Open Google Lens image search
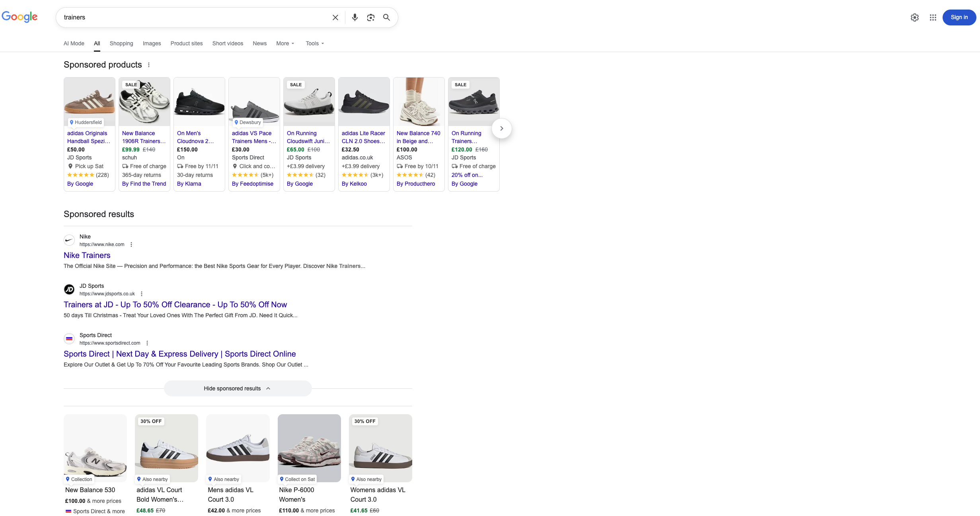This screenshot has width=980, height=516. point(371,17)
